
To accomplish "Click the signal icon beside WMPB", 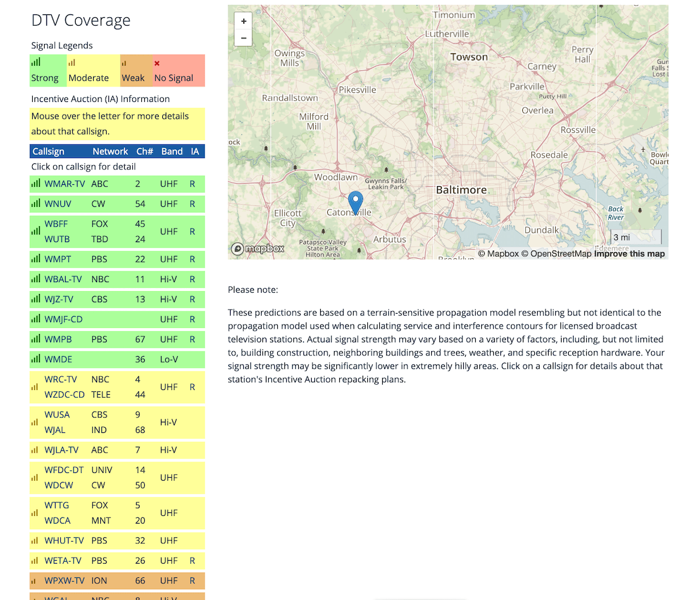I will tap(36, 339).
